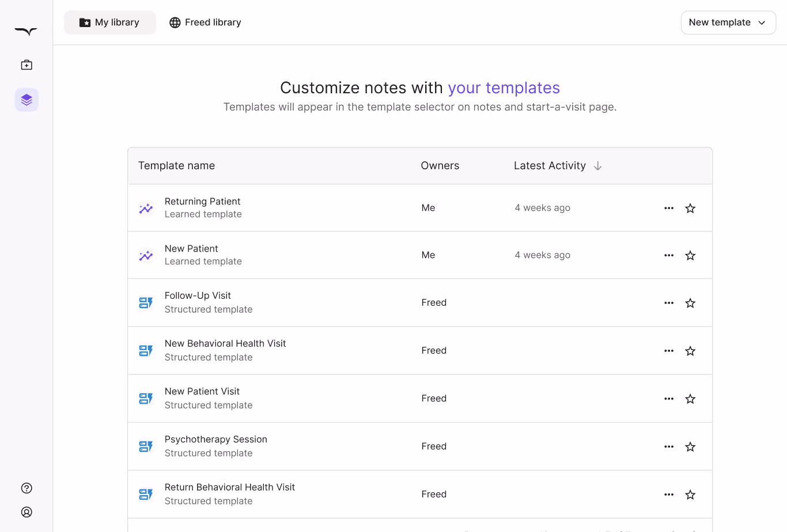Image resolution: width=787 pixels, height=532 pixels.
Task: Open the Follow-Up Visit template name
Action: pyautogui.click(x=198, y=296)
